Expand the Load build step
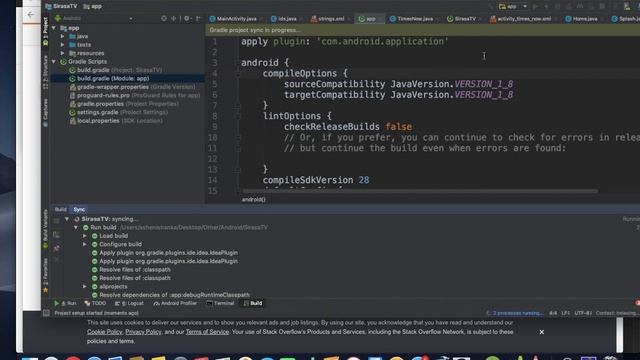This screenshot has height=360, width=640. click(x=85, y=236)
